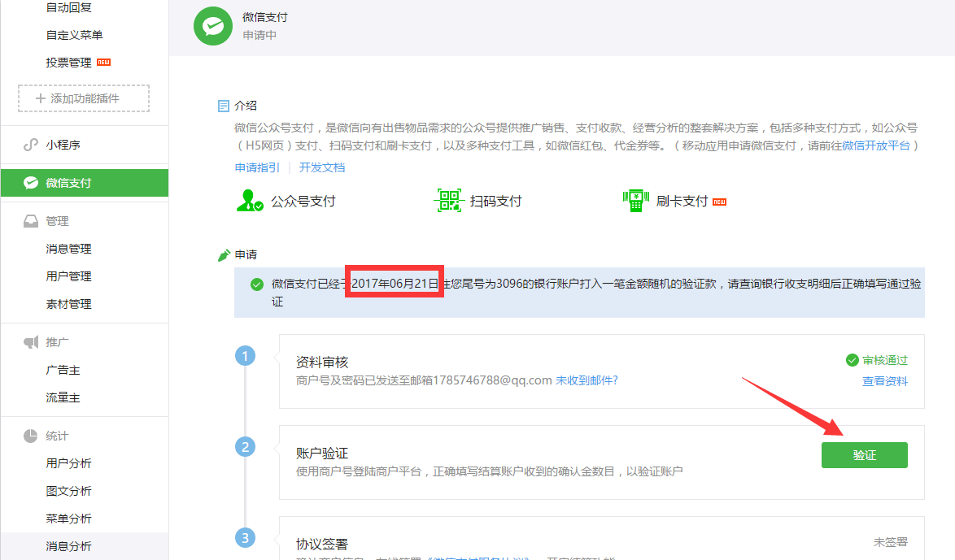Screen dimensions: 955x560
Task: Open 广告主 in the sidebar
Action: [x=63, y=370]
